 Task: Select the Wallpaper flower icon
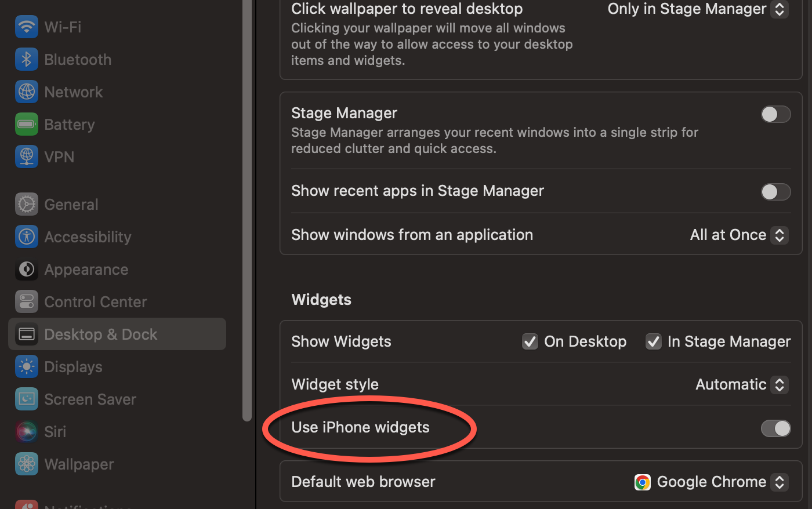[x=27, y=464]
